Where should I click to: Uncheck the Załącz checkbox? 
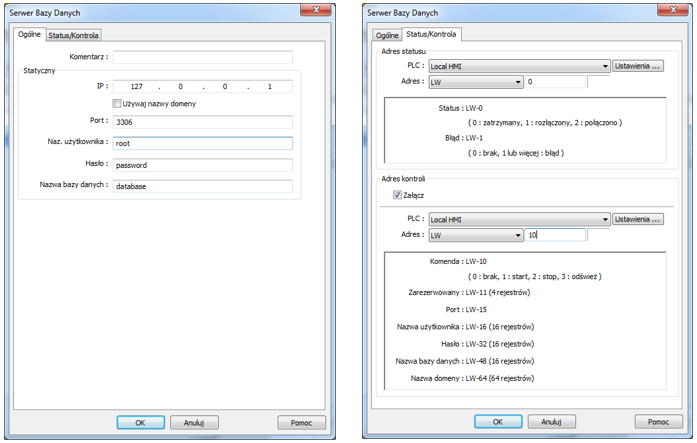[x=397, y=195]
